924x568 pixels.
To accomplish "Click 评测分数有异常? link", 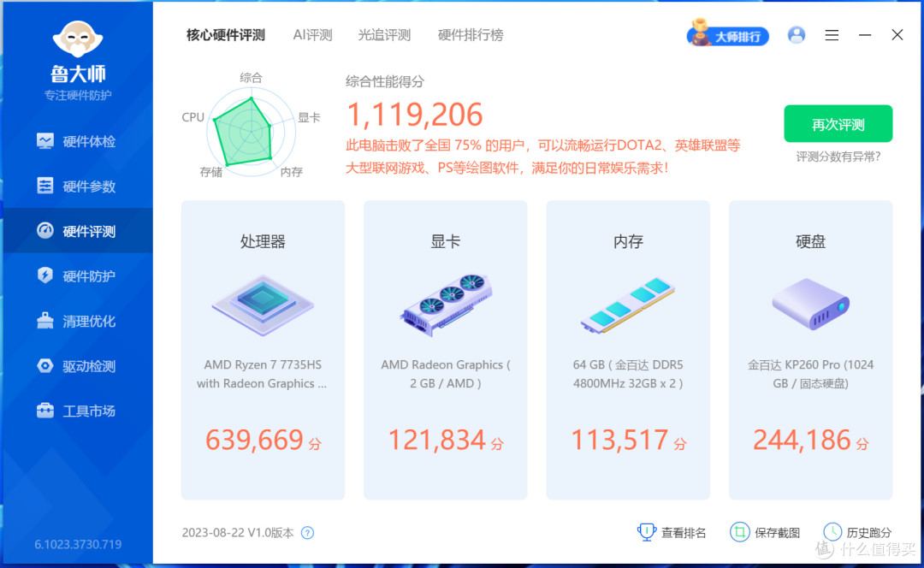I will (x=838, y=157).
